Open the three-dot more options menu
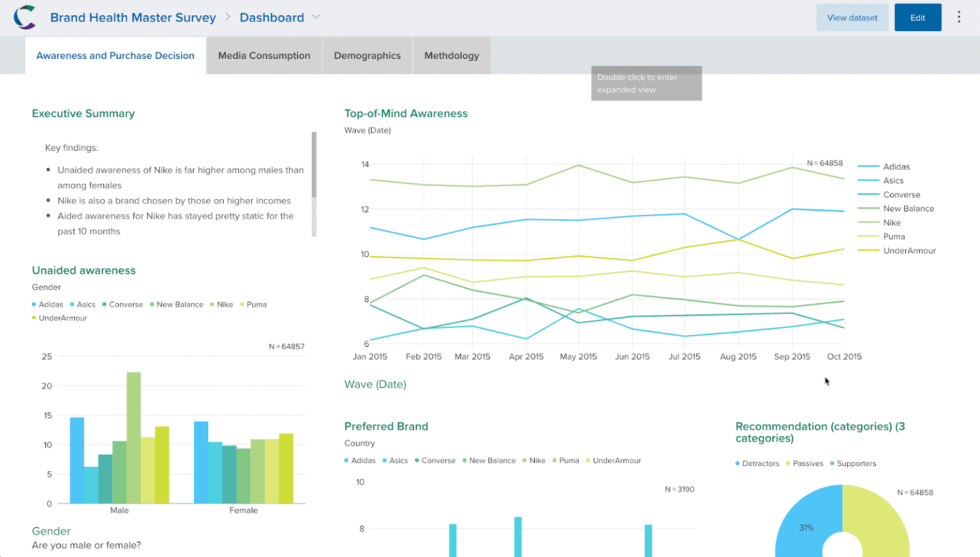This screenshot has height=557, width=980. point(959,17)
